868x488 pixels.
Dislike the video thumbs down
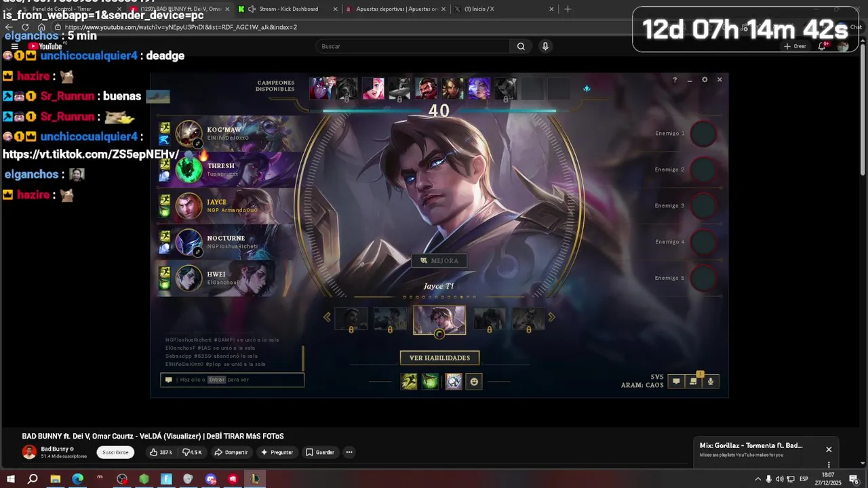point(192,452)
